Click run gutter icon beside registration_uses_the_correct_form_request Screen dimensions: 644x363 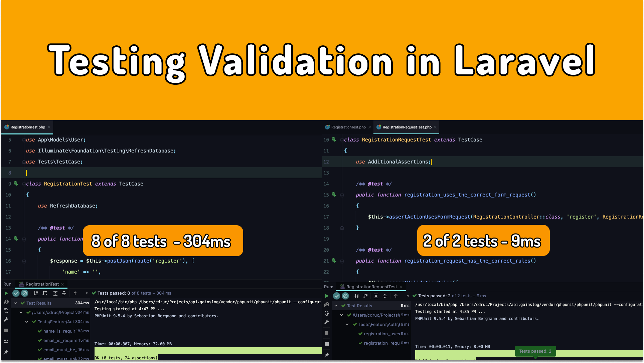334,195
